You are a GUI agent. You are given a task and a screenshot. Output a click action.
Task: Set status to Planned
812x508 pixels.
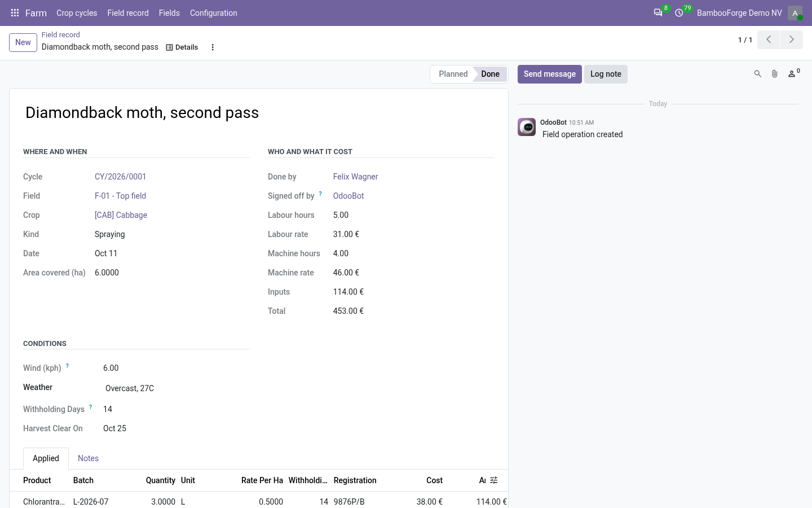[x=453, y=74]
